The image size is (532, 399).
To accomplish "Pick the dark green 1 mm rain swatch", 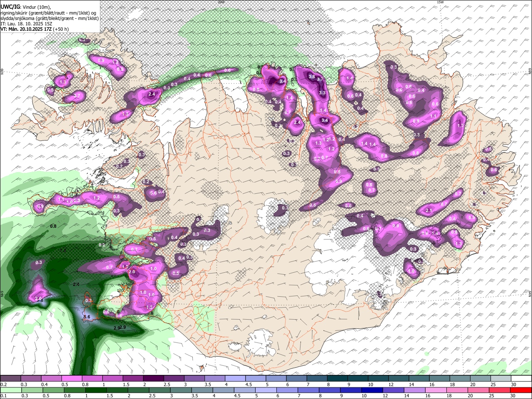I will pyautogui.click(x=96, y=390).
